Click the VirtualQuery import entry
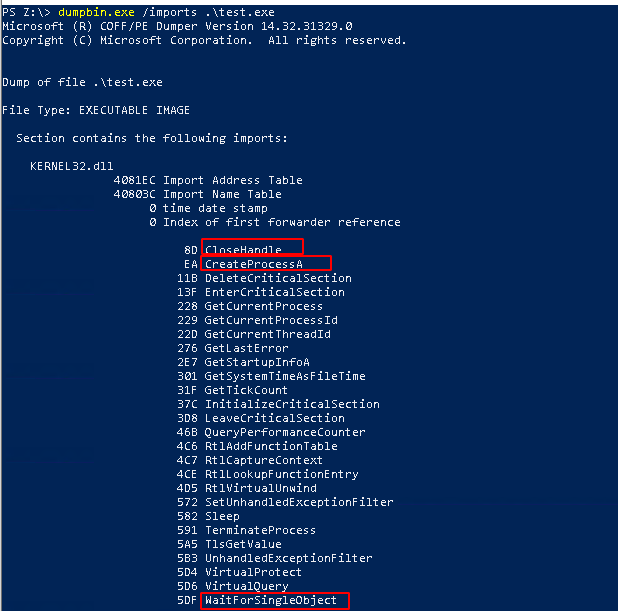This screenshot has height=611, width=618. (x=246, y=586)
